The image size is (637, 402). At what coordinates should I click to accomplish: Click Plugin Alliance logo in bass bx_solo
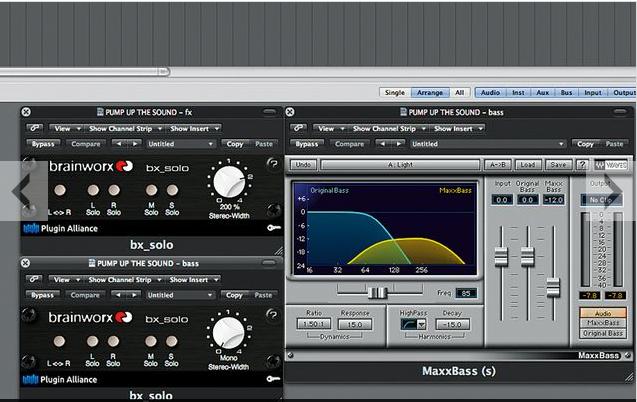coord(60,380)
